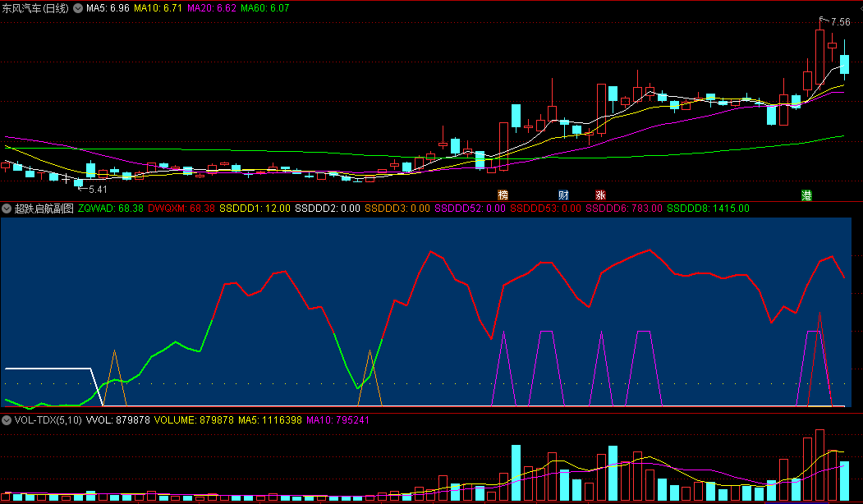Click the SSDDD52: 0.00 value
This screenshot has width=863, height=504.
pyautogui.click(x=470, y=208)
